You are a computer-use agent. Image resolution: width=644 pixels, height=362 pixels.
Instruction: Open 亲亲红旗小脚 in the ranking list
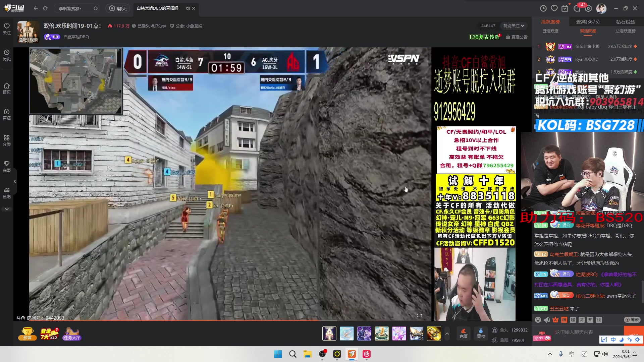(x=587, y=47)
